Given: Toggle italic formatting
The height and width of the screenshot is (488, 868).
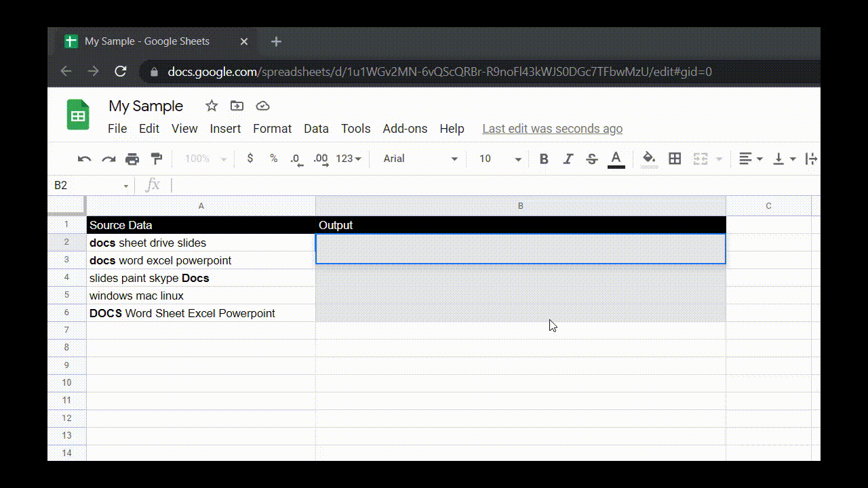Looking at the screenshot, I should (x=568, y=159).
